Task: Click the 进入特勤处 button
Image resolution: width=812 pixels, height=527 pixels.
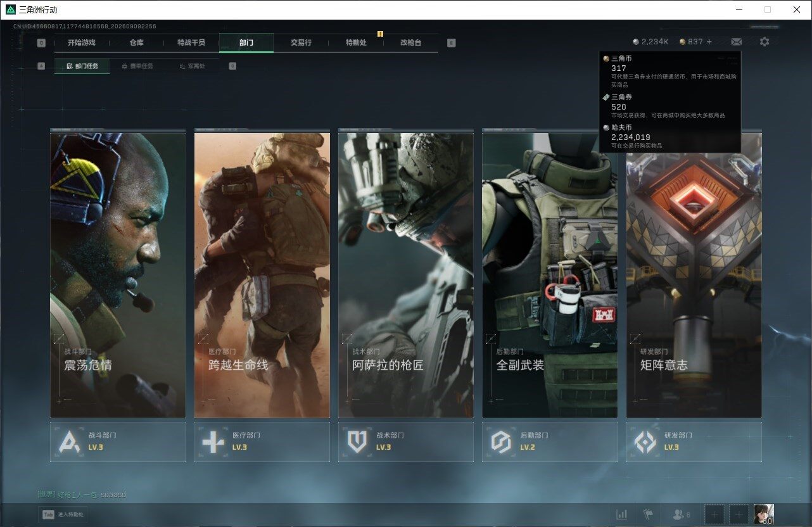Action: (x=61, y=515)
